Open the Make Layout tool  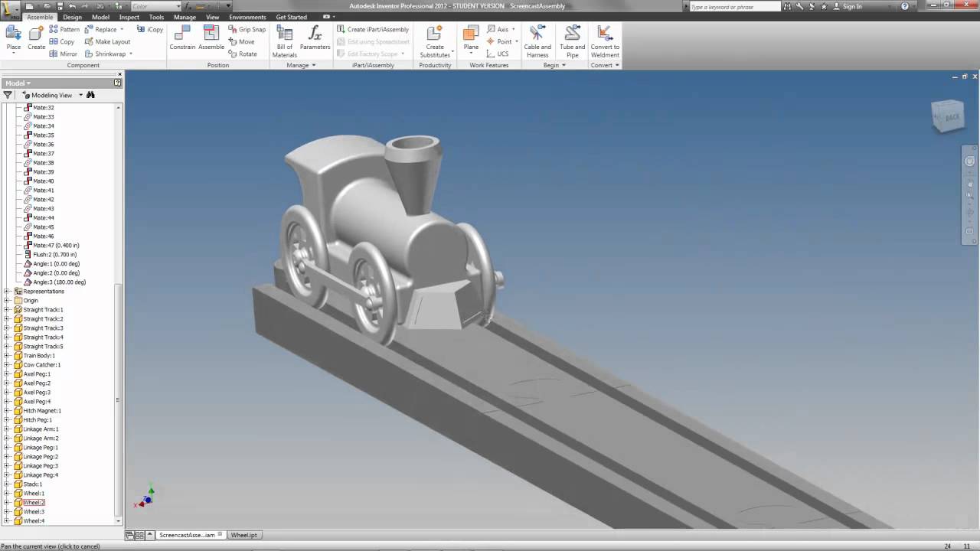[107, 41]
